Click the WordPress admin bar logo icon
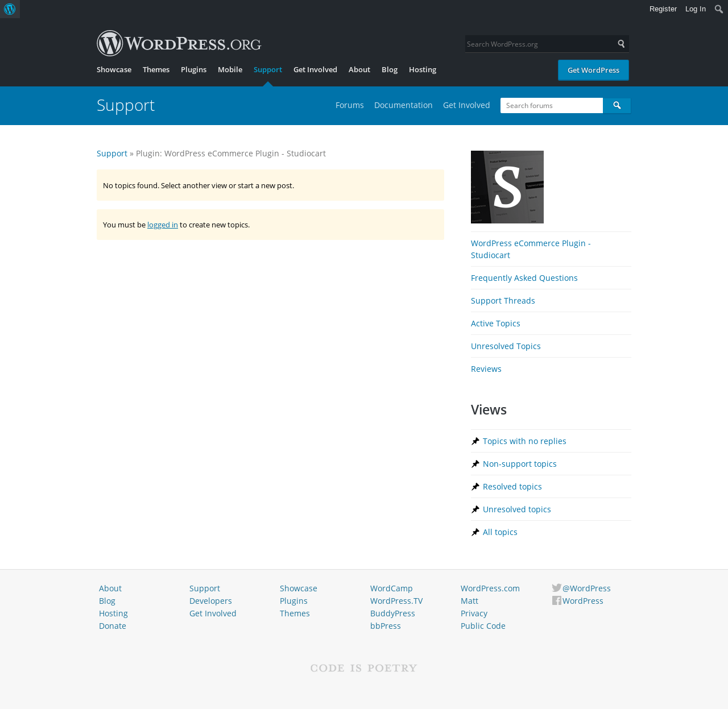 point(10,9)
